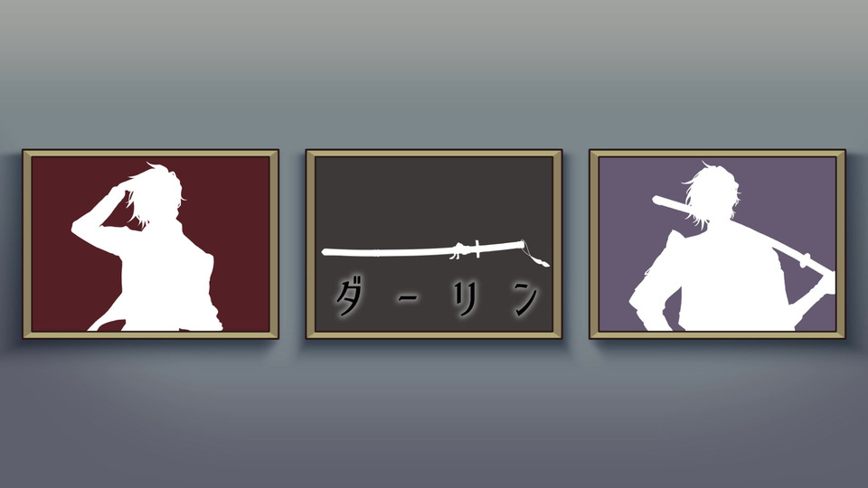Image resolution: width=868 pixels, height=488 pixels.
Task: Open the left framed silhouette picture
Action: (x=151, y=244)
